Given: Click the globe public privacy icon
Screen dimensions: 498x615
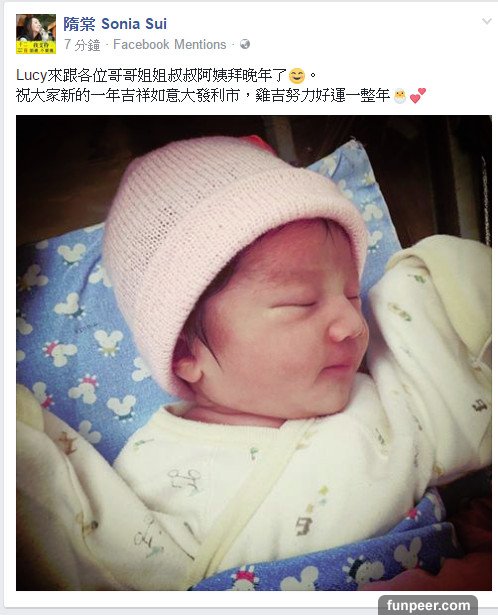Looking at the screenshot, I should pos(245,44).
